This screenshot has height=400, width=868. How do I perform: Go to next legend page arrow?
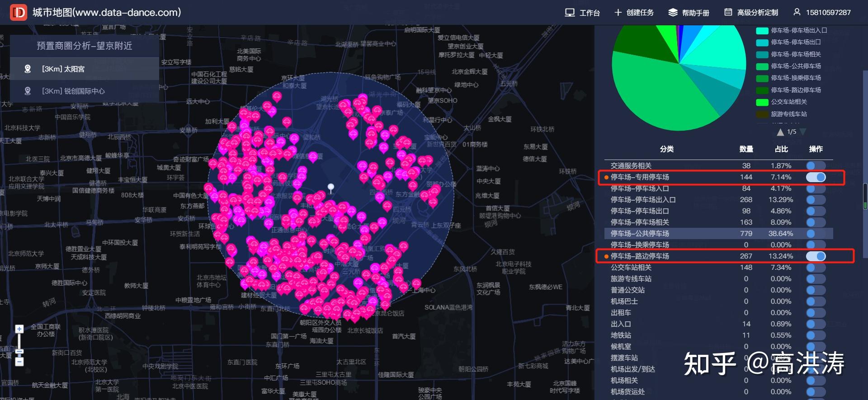803,132
